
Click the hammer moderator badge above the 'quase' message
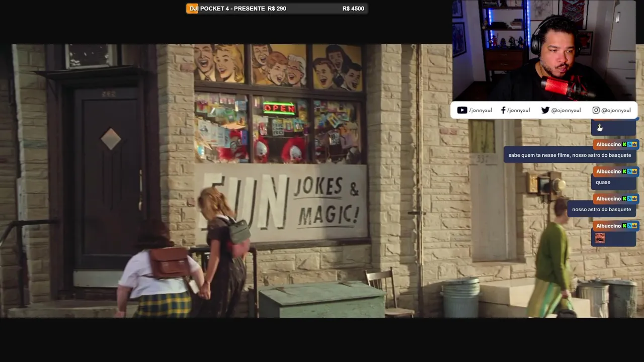629,171
